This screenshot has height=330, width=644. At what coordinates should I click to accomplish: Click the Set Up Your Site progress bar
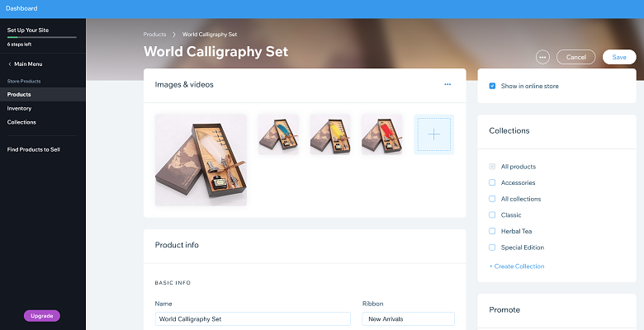pyautogui.click(x=42, y=37)
